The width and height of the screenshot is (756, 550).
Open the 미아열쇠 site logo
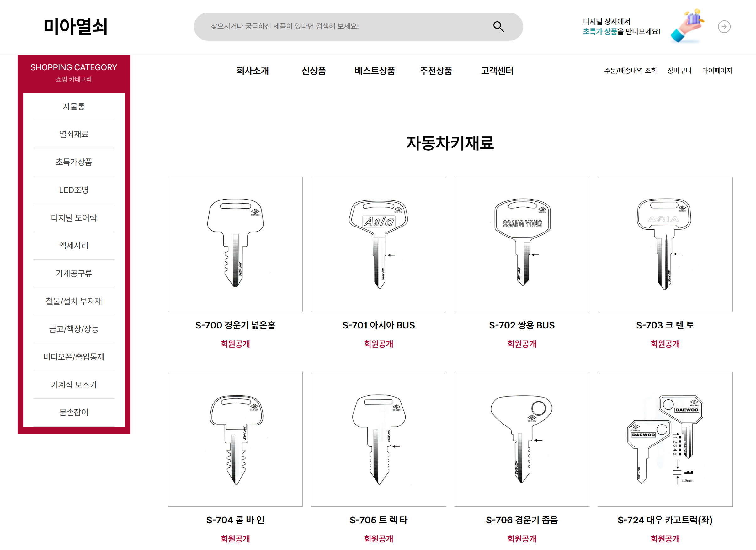click(75, 26)
